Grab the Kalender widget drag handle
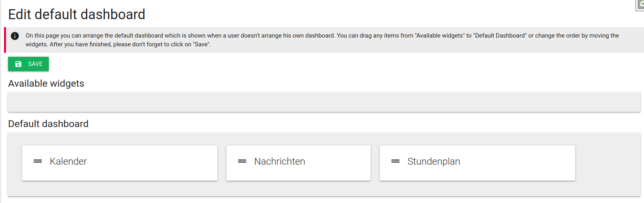This screenshot has height=203, width=644. pyautogui.click(x=38, y=161)
